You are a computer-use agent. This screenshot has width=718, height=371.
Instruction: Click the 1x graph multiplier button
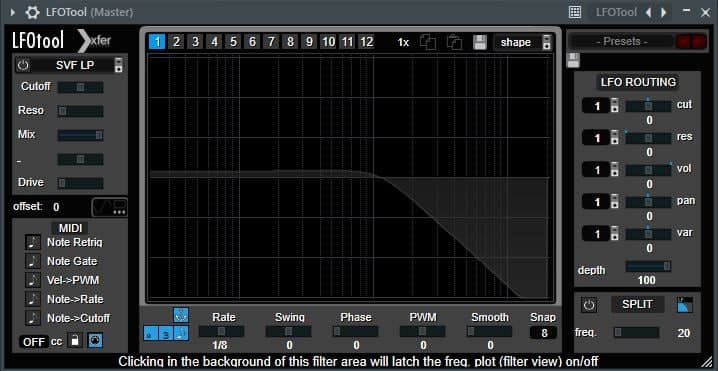(403, 43)
